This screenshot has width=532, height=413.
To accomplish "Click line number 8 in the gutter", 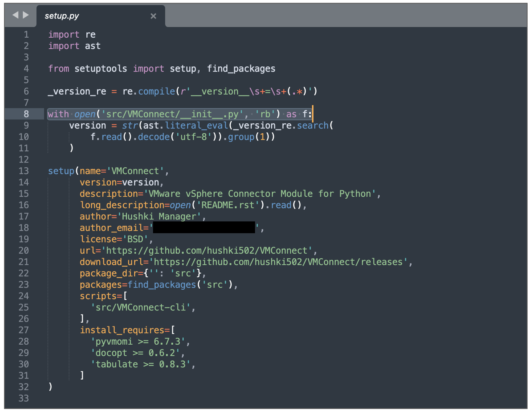I will point(26,114).
